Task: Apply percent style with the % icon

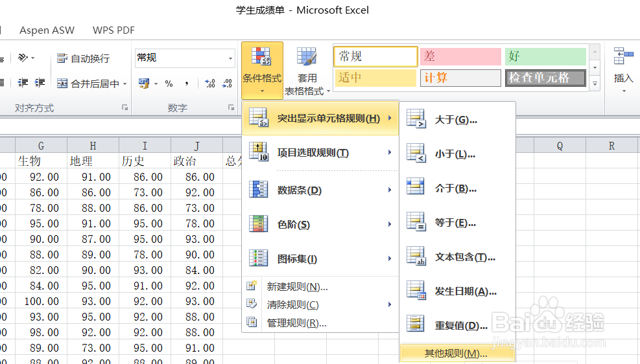Action: 169,84
